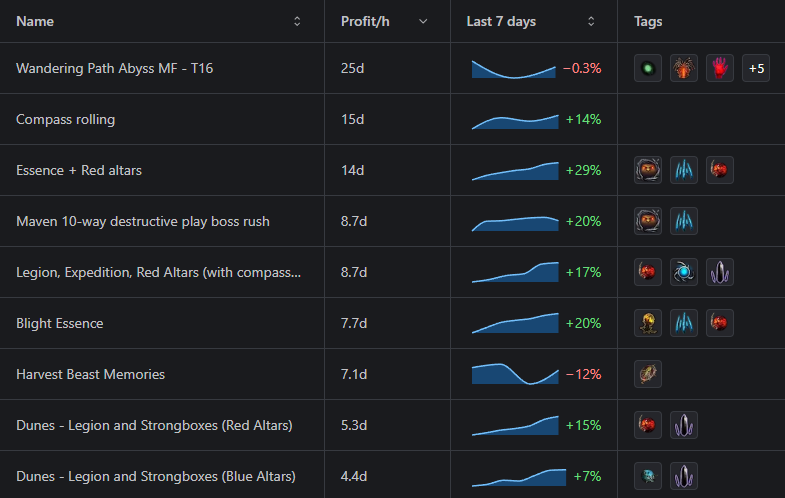Click the purple legion tag in Dunes Red Altars row
This screenshot has height=498, width=785.
pyautogui.click(x=684, y=425)
